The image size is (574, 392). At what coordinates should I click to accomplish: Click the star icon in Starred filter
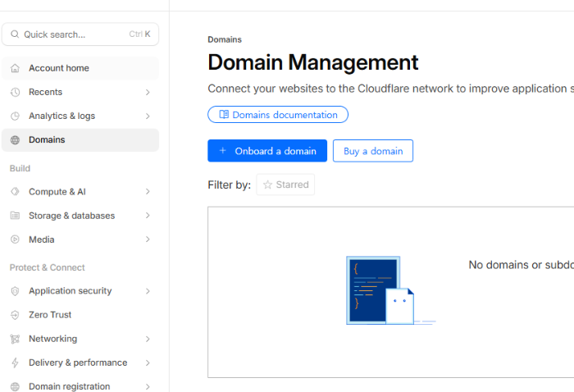tap(267, 185)
